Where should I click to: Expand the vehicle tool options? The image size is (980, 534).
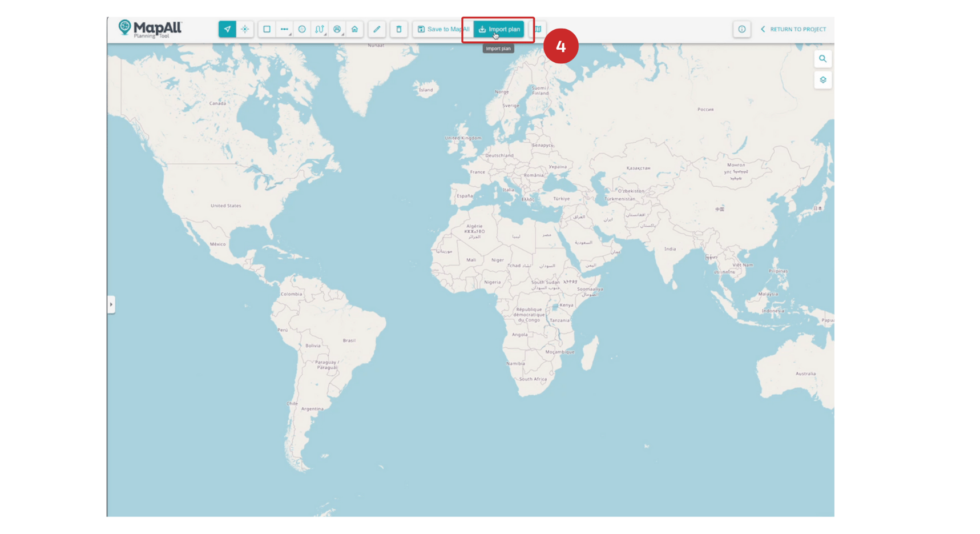[342, 34]
